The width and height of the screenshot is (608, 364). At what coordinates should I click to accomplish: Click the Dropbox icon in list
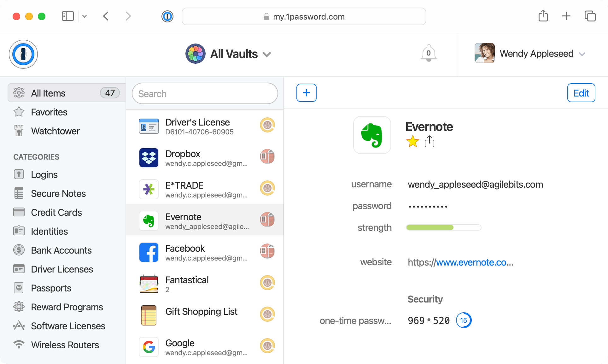click(x=149, y=157)
